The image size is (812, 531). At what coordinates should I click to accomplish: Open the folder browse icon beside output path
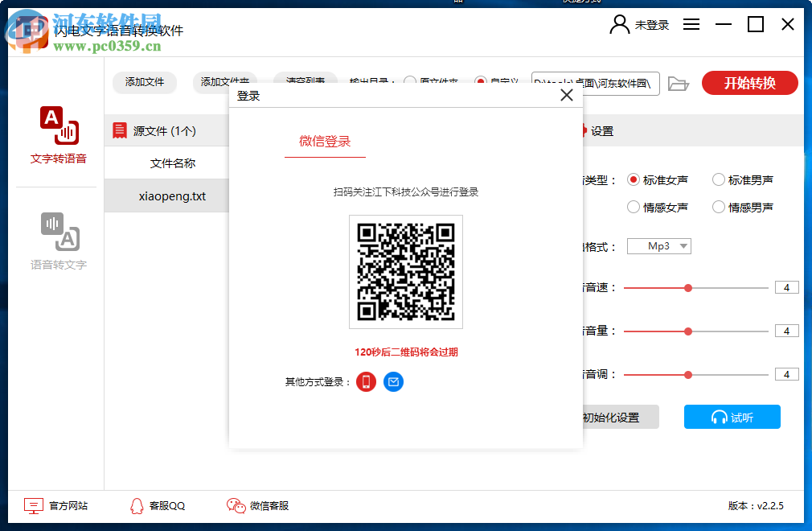[679, 83]
